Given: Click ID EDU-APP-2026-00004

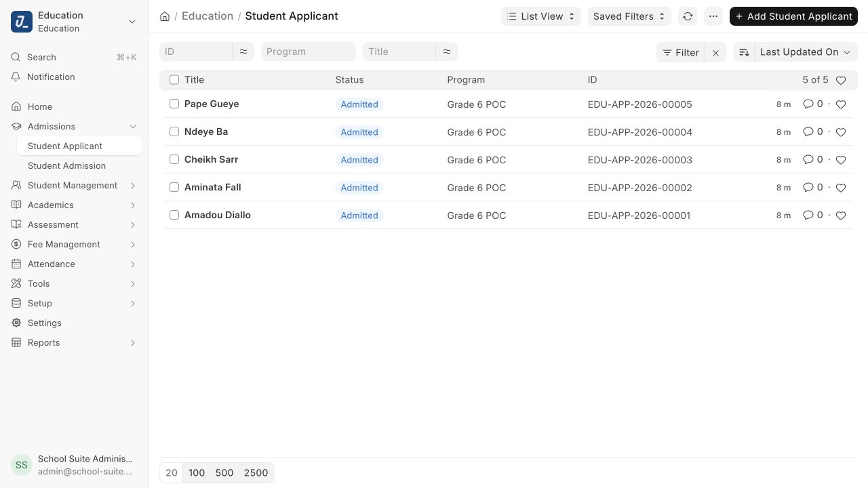Looking at the screenshot, I should [640, 132].
